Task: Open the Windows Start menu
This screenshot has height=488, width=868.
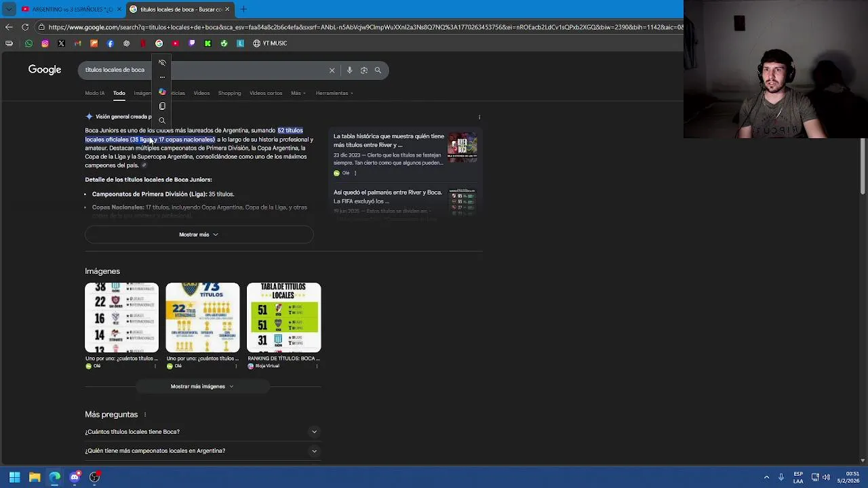Action: point(14,477)
